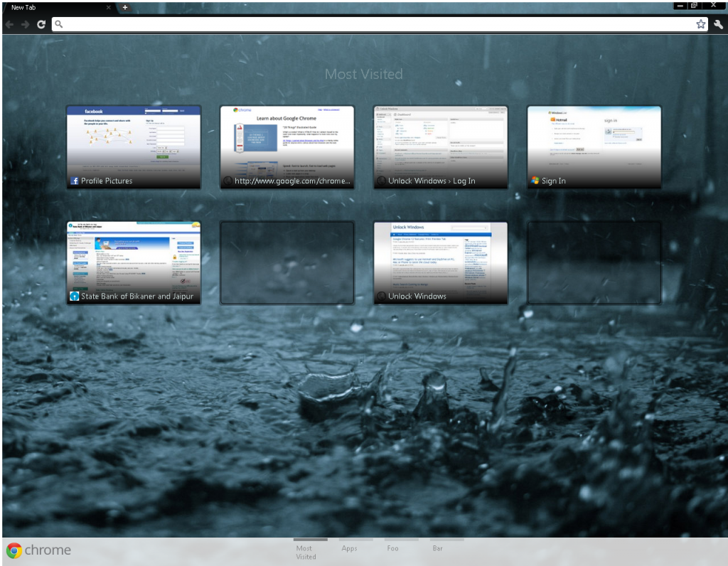Open the Learn about Google Chrome thumbnail

click(x=287, y=146)
